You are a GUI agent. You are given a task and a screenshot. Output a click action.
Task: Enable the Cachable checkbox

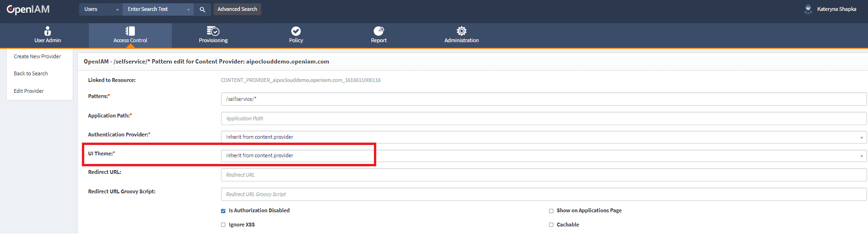pos(551,225)
